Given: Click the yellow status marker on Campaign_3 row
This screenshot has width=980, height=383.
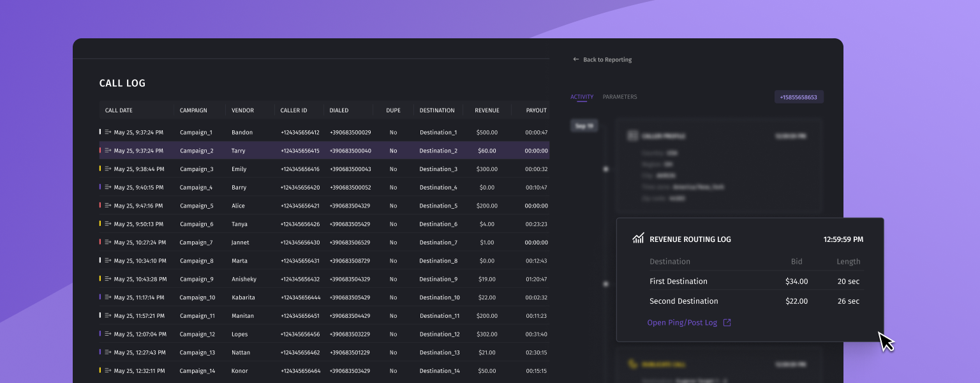Looking at the screenshot, I should pos(100,169).
